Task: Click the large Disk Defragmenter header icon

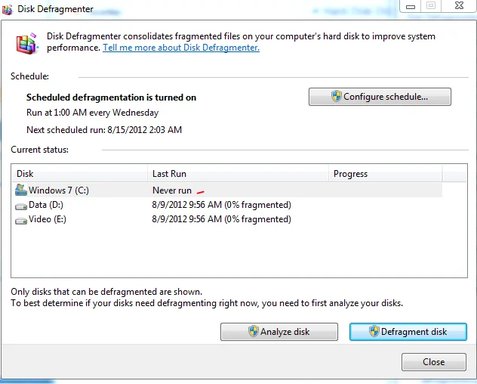Action: [x=27, y=43]
